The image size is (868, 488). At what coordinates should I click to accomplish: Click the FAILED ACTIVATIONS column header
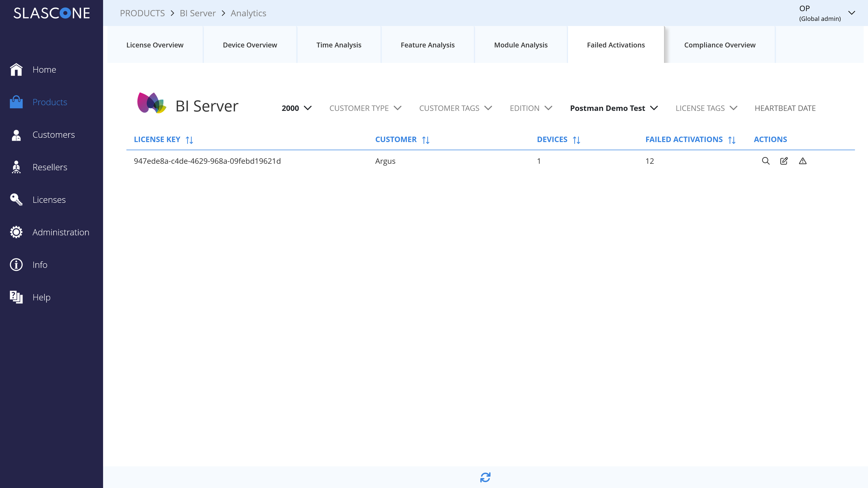point(684,139)
